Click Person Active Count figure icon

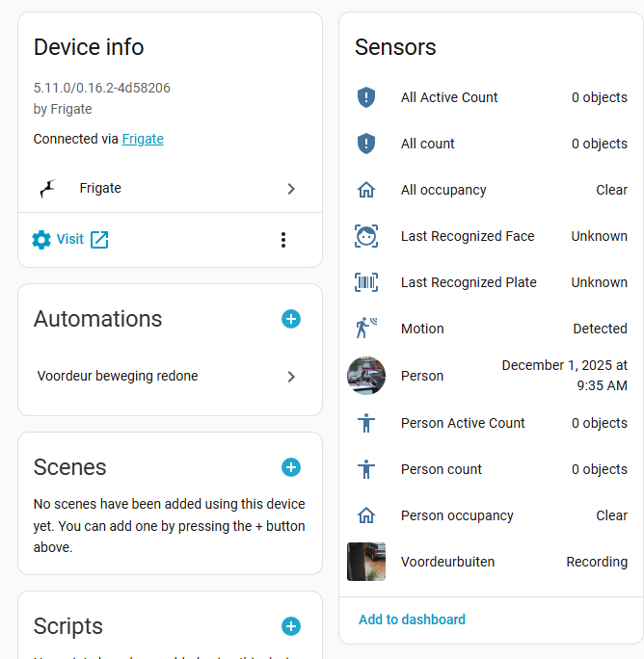[366, 423]
